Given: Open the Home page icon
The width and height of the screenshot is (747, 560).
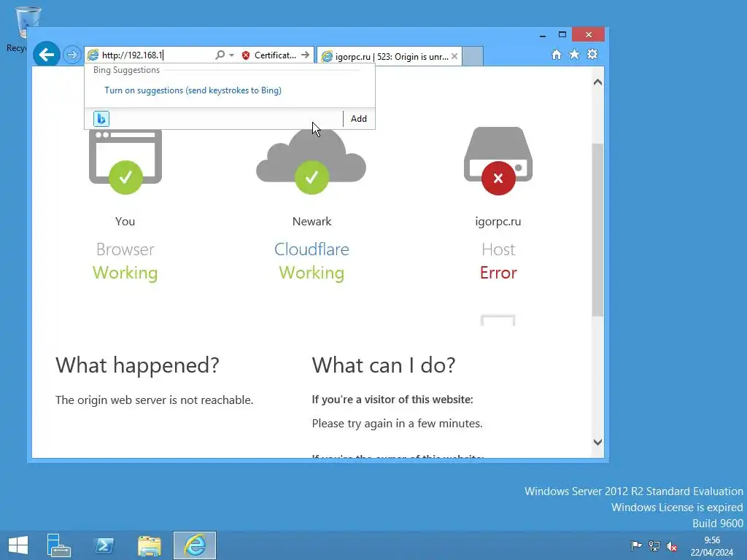Looking at the screenshot, I should pyautogui.click(x=556, y=55).
